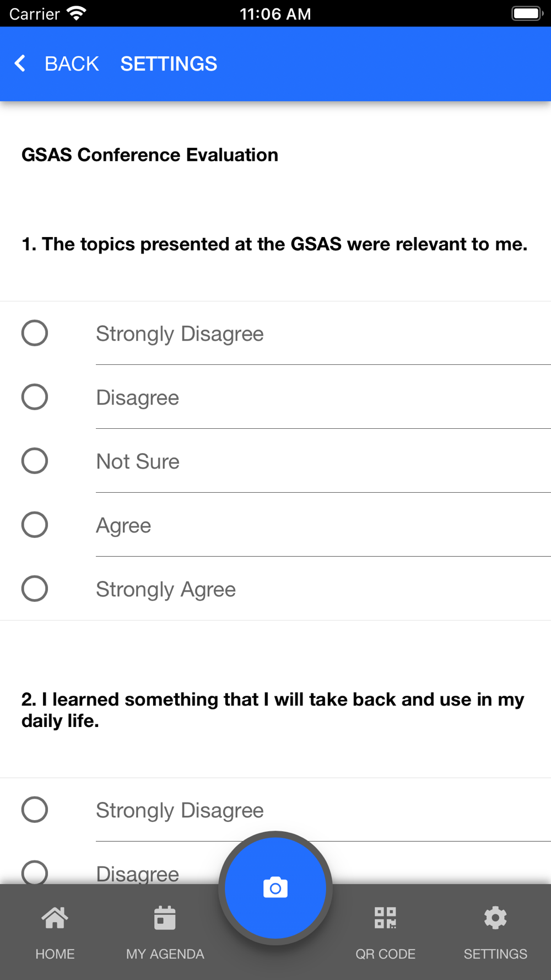Select Strongly Disagree for question 1

[x=35, y=333]
